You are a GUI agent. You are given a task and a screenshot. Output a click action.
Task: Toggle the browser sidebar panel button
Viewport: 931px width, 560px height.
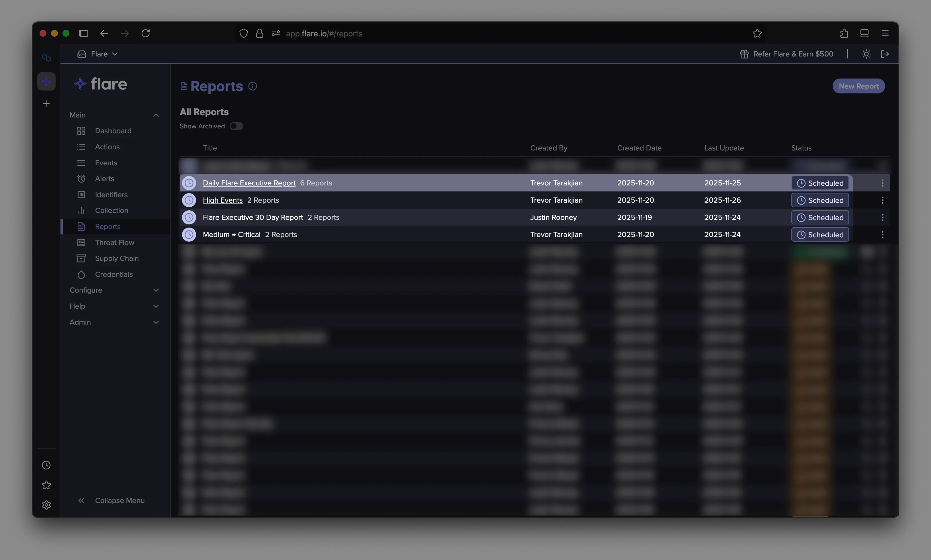83,33
